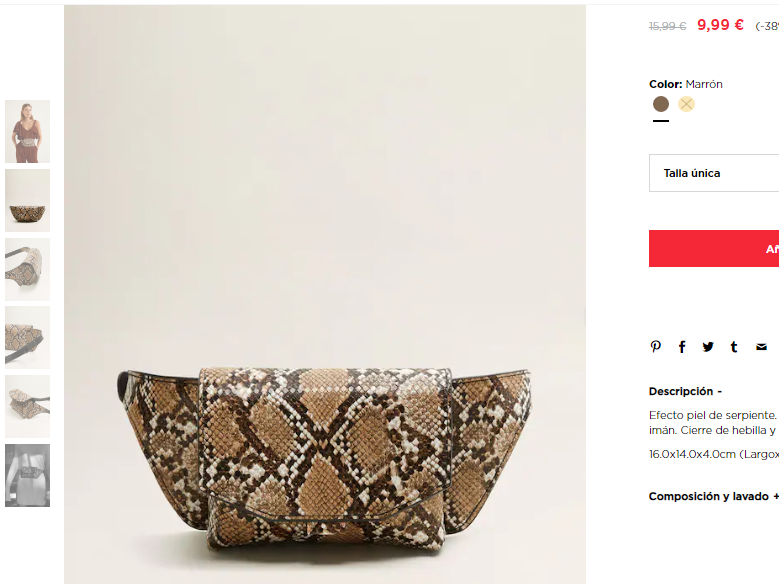View the open flap bag thumbnail
The image size is (779, 584).
click(27, 407)
